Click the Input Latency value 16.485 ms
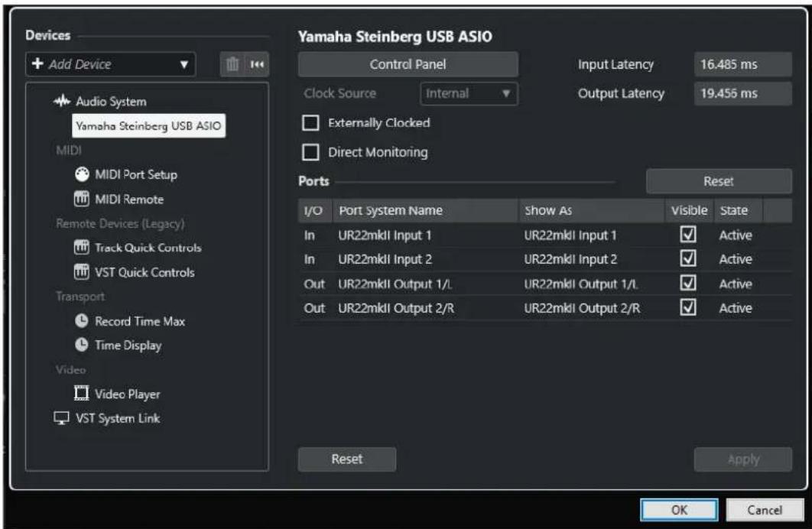 (742, 64)
